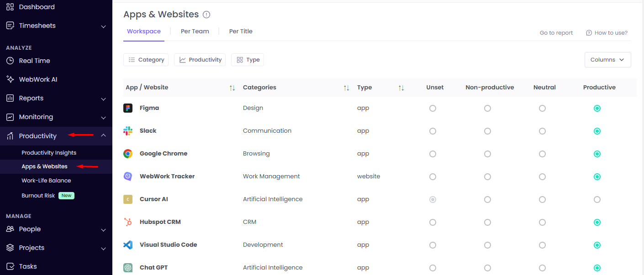Click the Google Chrome app icon
The width and height of the screenshot is (644, 275).
[128, 154]
